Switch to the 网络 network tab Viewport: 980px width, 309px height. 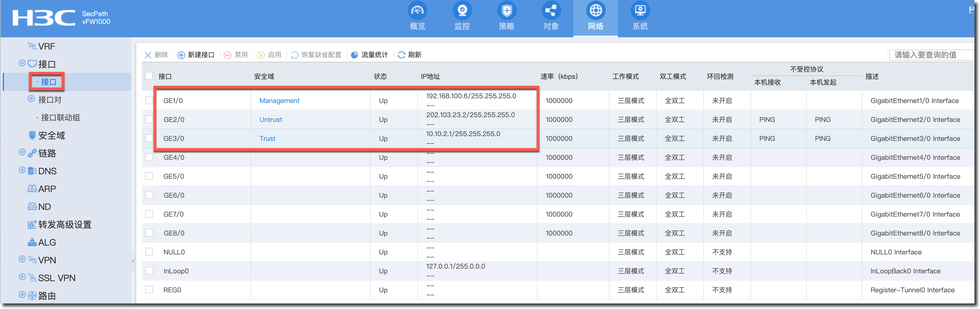595,17
